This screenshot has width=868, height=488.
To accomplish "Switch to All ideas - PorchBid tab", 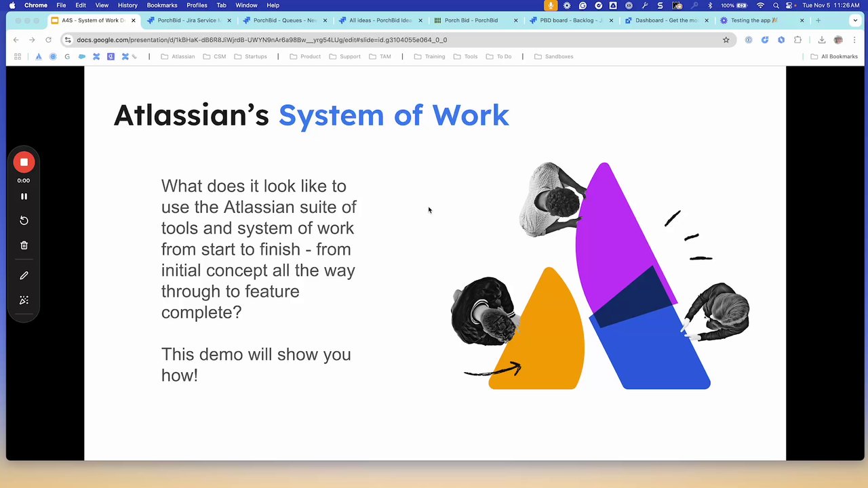I will [x=380, y=20].
